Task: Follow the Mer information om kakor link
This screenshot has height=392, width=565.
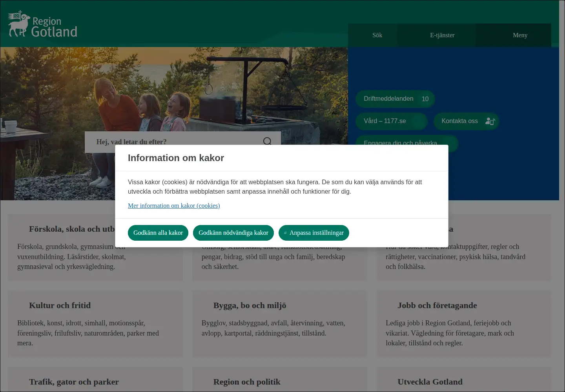Action: click(174, 206)
